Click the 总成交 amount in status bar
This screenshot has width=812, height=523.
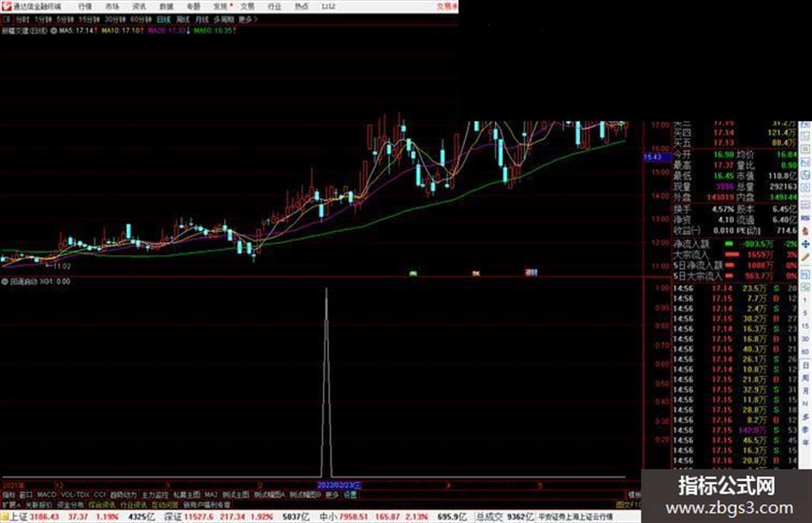coord(520,517)
